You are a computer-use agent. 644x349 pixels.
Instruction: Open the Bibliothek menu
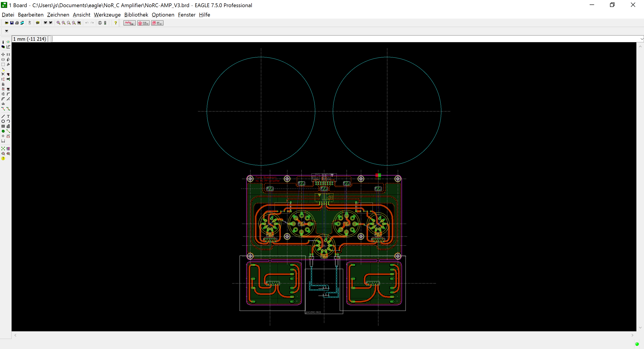click(x=136, y=15)
